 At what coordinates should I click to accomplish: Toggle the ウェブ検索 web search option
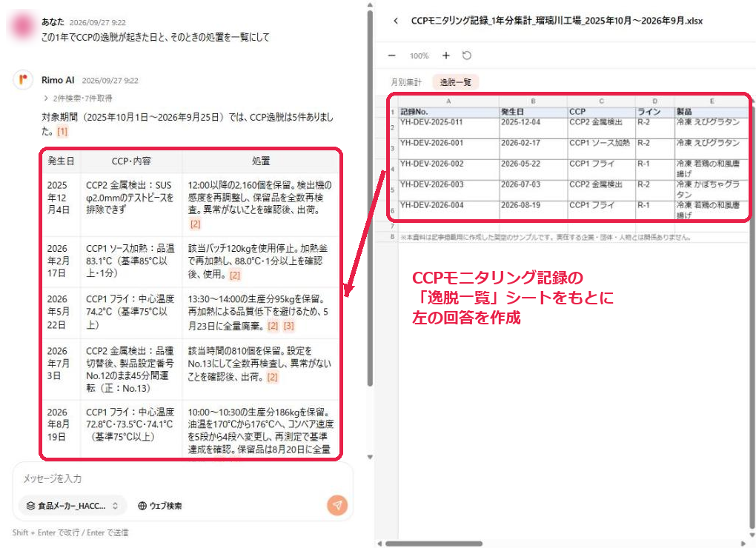(x=160, y=506)
